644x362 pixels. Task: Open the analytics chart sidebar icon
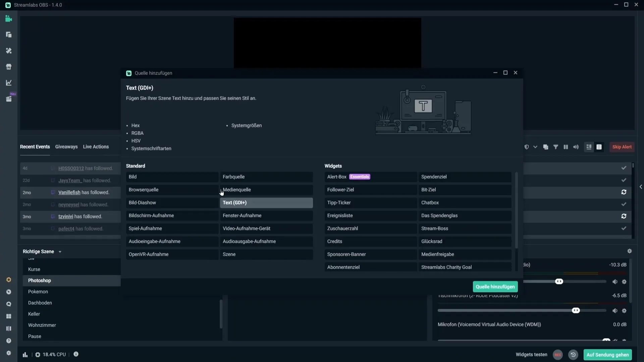tap(9, 82)
